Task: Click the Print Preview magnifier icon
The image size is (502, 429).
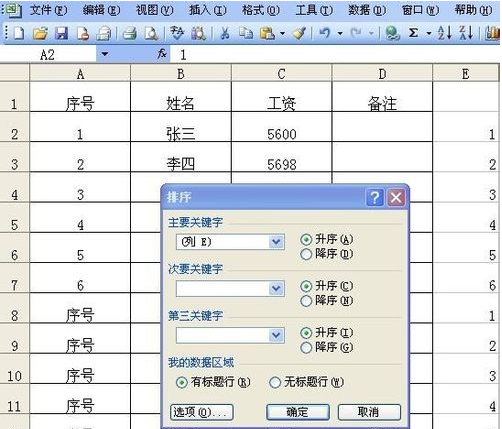Action: (151, 33)
